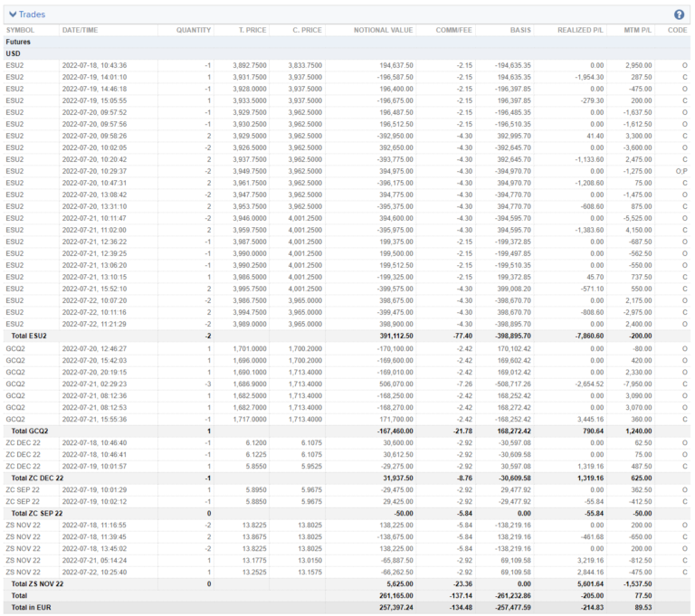The height and width of the screenshot is (616, 695).
Task: Click the MTM P/L column header
Action: tap(637, 30)
